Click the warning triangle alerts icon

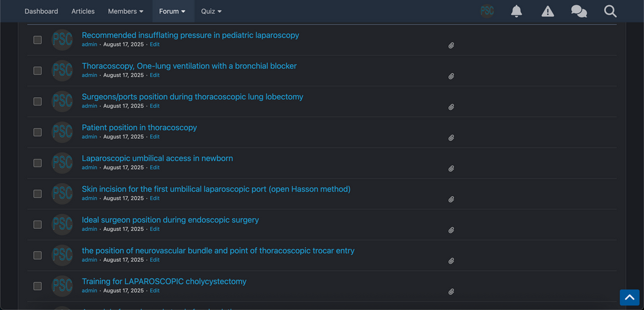[547, 11]
